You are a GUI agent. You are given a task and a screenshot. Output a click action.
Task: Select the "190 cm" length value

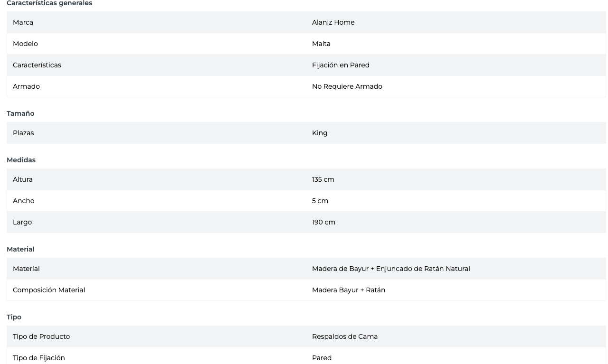(323, 222)
